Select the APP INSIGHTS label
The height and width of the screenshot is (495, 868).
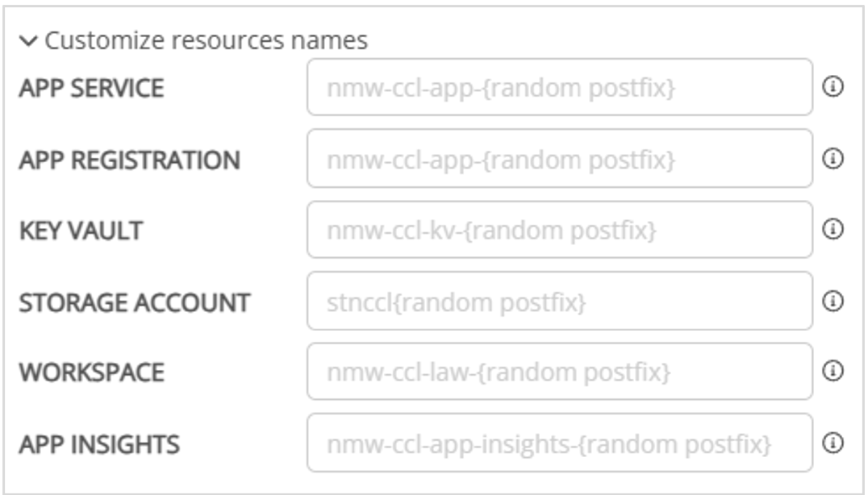(x=99, y=443)
